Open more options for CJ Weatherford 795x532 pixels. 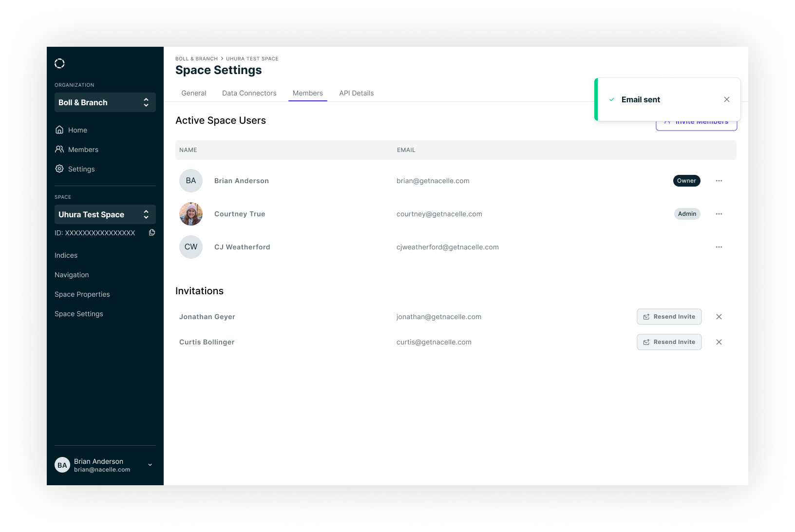(719, 247)
